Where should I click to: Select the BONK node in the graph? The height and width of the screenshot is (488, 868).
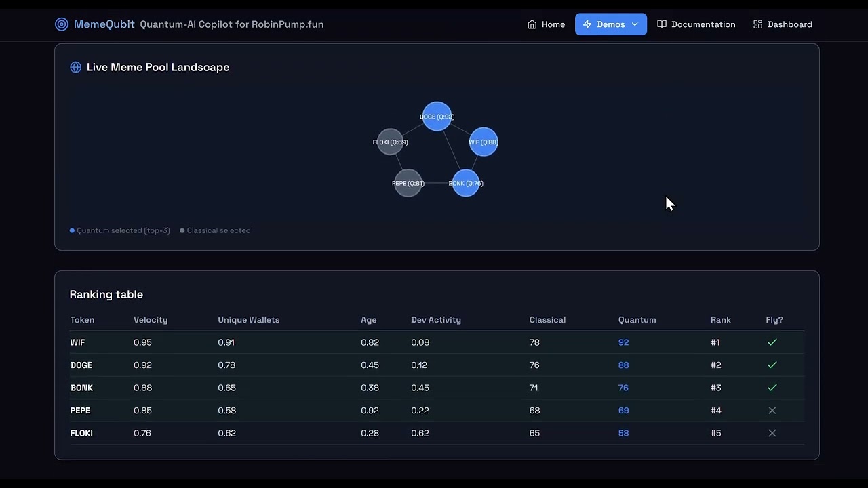(466, 183)
